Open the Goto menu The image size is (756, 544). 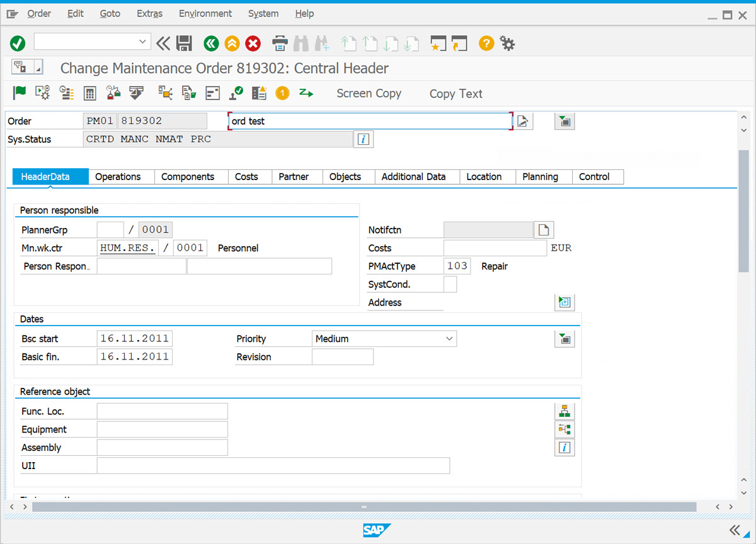110,13
